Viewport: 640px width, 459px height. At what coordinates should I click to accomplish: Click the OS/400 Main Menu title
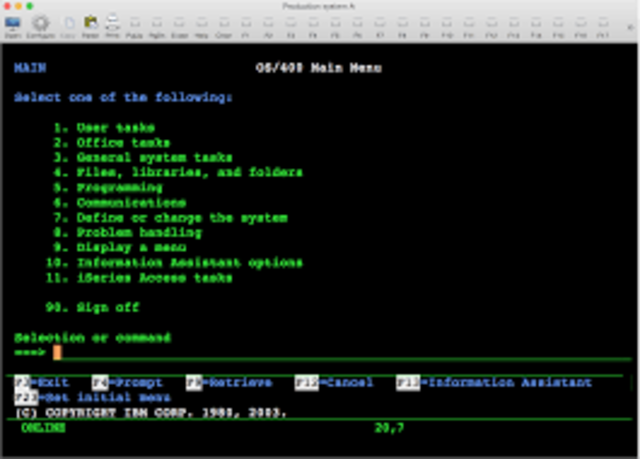click(x=318, y=68)
